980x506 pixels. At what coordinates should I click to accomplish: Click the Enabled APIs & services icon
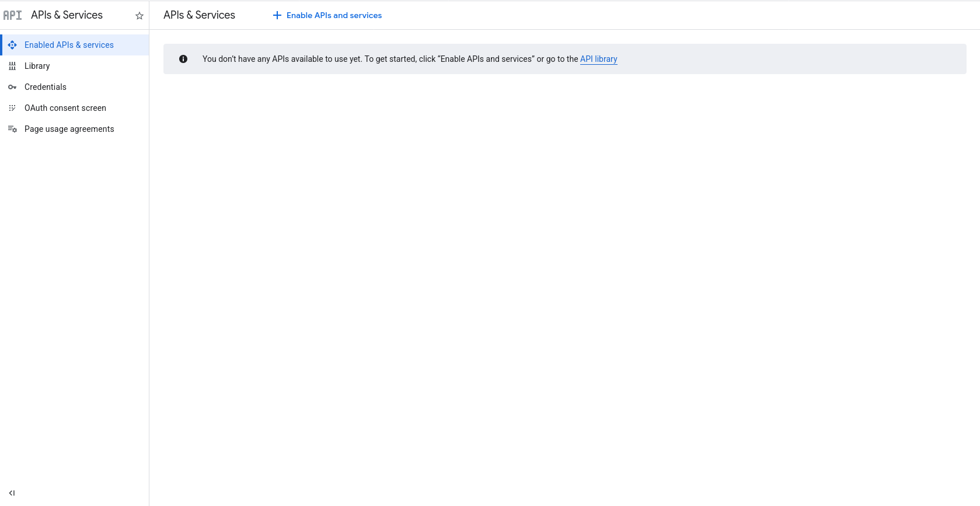(12, 45)
